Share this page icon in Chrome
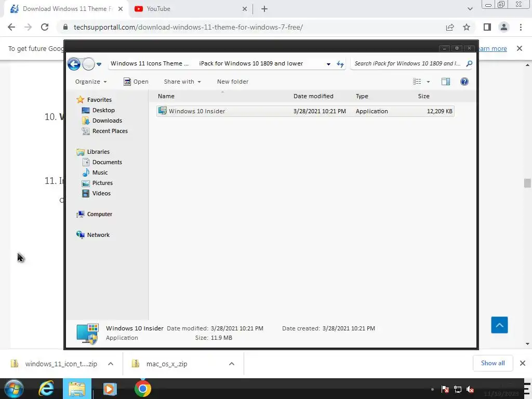This screenshot has height=399, width=532. 450,27
